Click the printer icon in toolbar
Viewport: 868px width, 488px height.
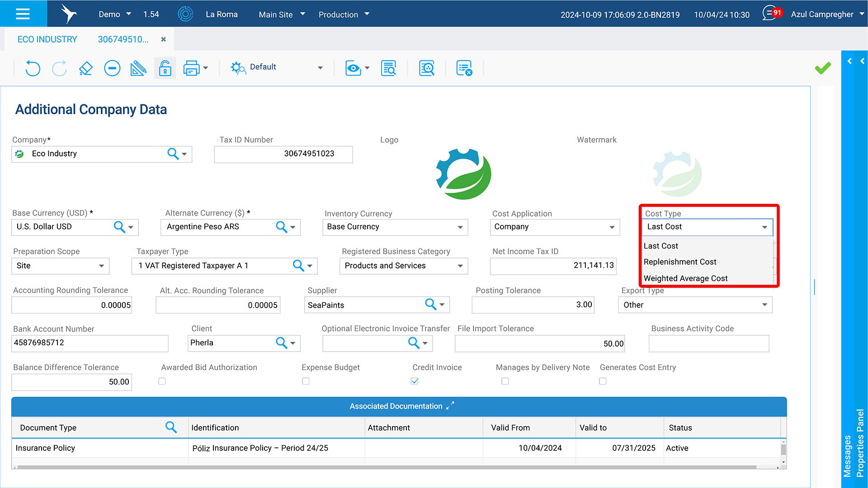[191, 68]
